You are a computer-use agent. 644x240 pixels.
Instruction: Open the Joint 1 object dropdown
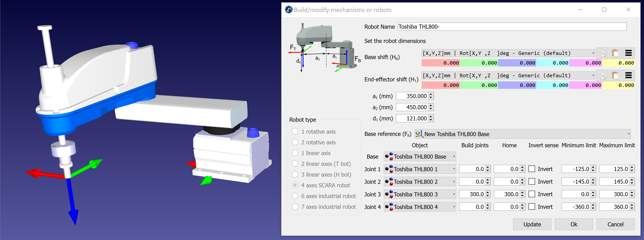click(x=420, y=169)
